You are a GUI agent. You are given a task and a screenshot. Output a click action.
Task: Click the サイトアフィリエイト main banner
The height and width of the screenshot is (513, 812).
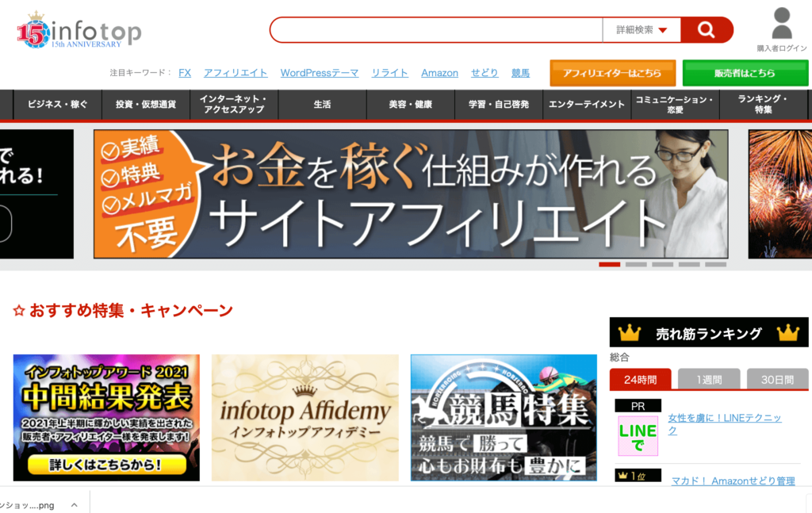(411, 194)
